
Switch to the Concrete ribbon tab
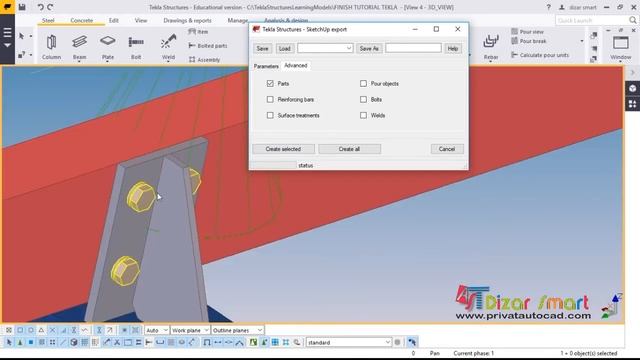click(x=82, y=20)
